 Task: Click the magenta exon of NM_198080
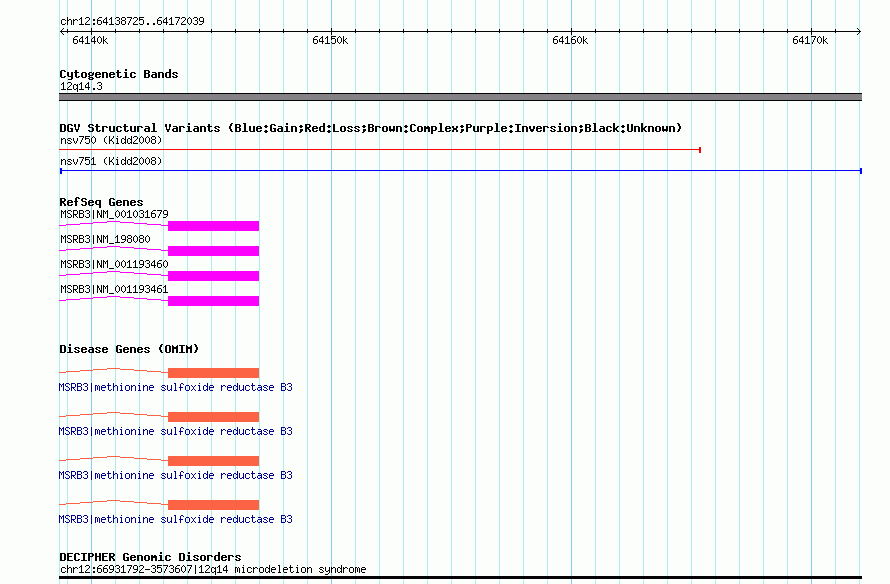click(x=213, y=251)
